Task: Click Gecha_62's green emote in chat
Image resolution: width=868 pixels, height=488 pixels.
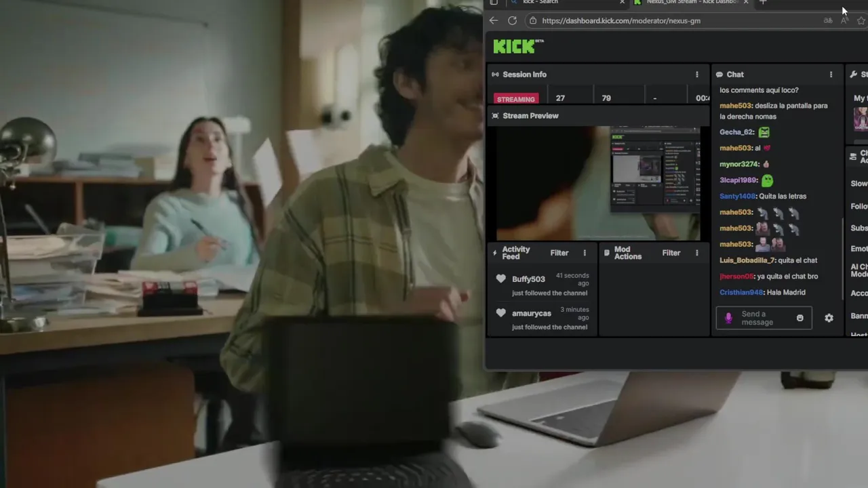Action: tap(764, 132)
